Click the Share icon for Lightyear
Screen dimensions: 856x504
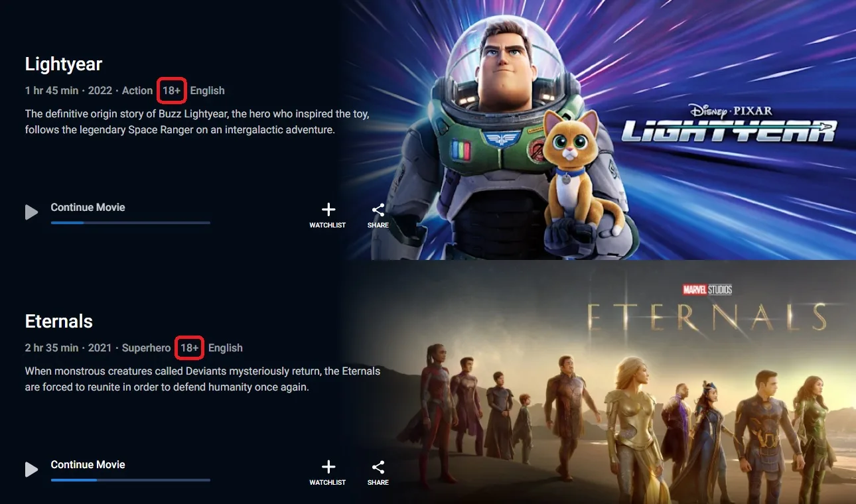(x=378, y=210)
